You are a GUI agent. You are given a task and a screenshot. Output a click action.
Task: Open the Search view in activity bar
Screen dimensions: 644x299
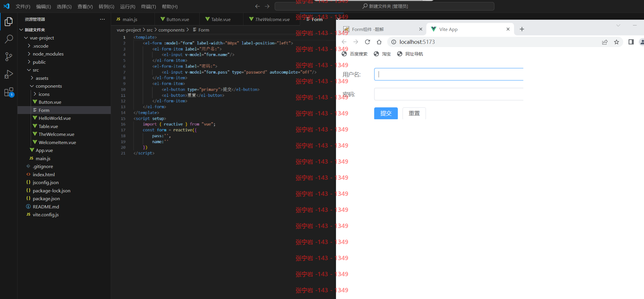pyautogui.click(x=9, y=39)
